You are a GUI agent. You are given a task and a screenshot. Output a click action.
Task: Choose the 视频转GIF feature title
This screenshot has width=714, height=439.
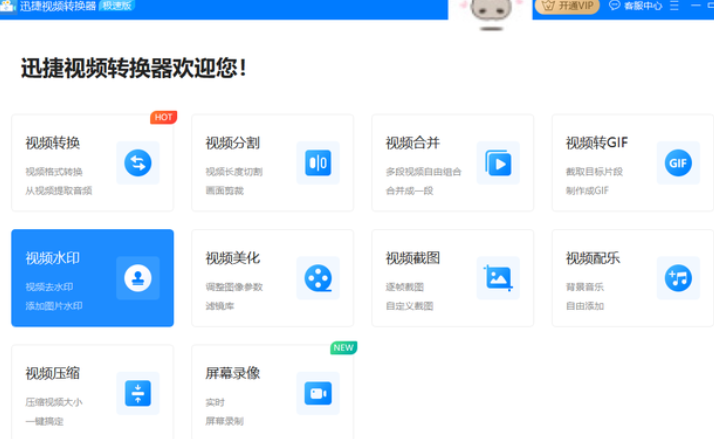[596, 142]
